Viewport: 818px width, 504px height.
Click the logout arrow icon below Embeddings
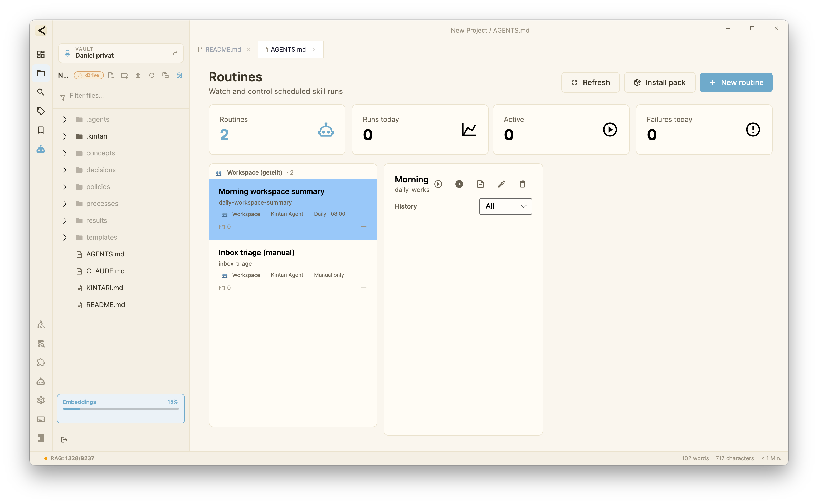tap(64, 440)
